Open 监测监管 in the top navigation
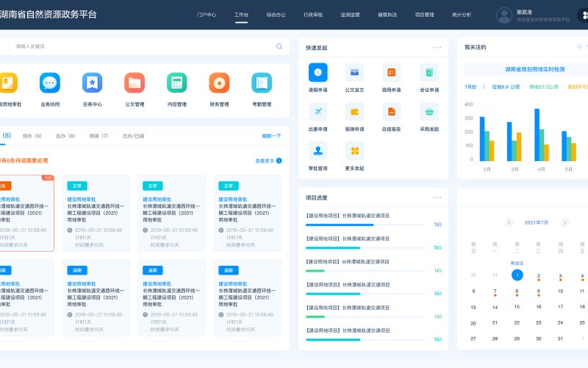Viewport: 588px width, 368px height. click(x=351, y=15)
